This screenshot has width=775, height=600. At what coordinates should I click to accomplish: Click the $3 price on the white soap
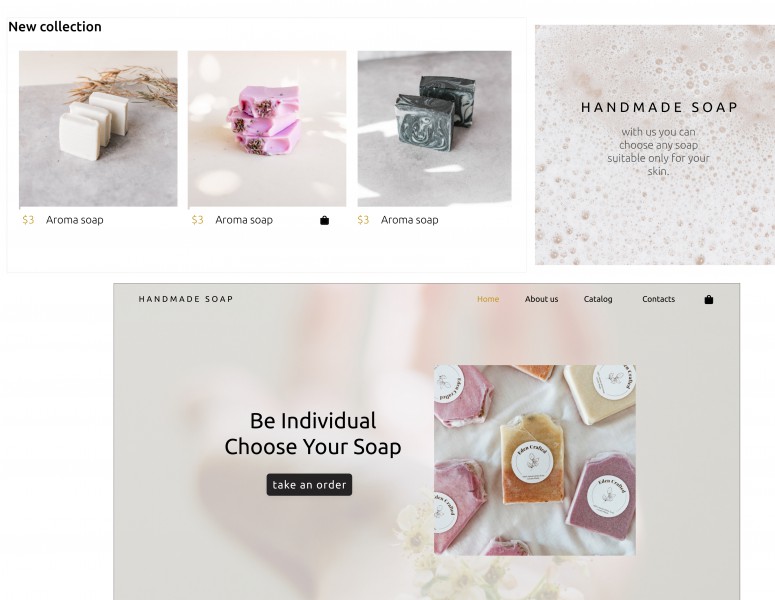pos(28,220)
